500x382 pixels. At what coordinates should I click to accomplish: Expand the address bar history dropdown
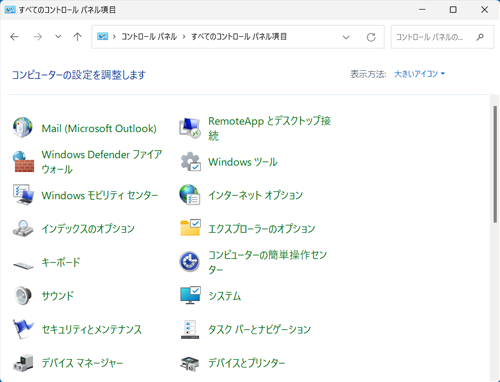pyautogui.click(x=346, y=37)
